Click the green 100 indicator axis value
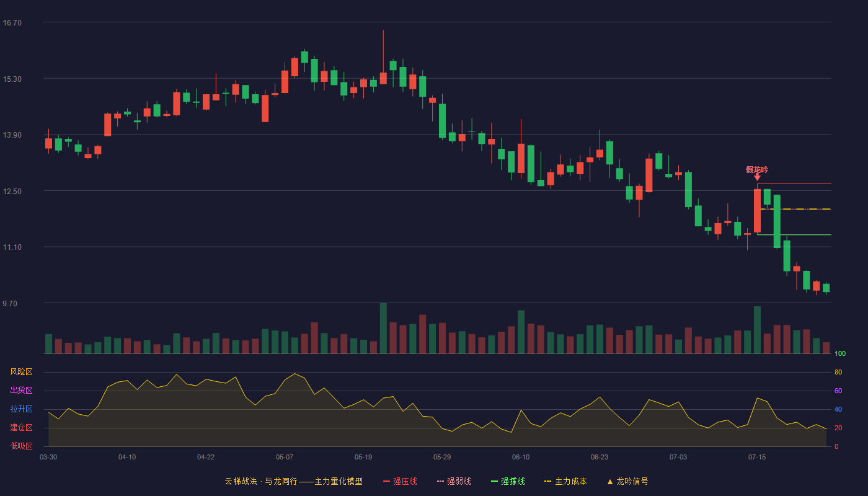 [x=840, y=353]
